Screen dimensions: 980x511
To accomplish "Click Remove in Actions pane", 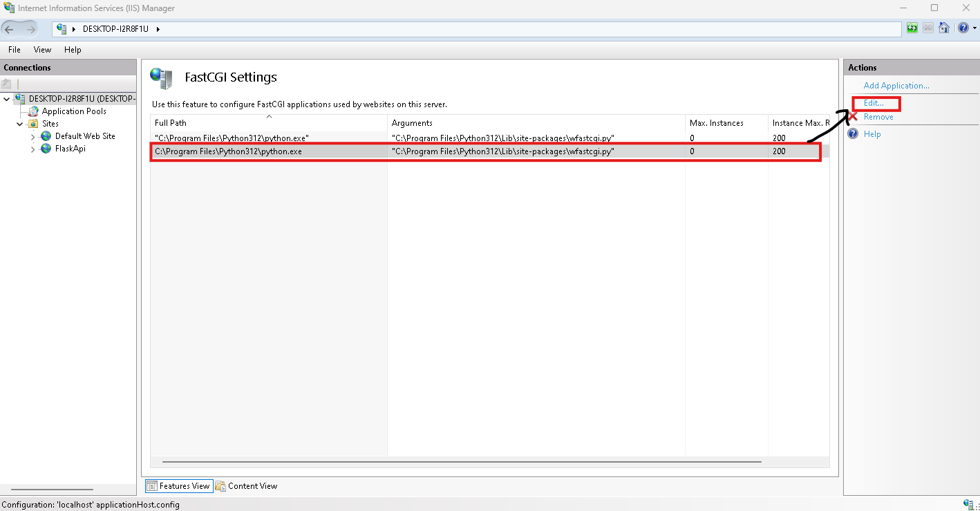I will [x=878, y=117].
